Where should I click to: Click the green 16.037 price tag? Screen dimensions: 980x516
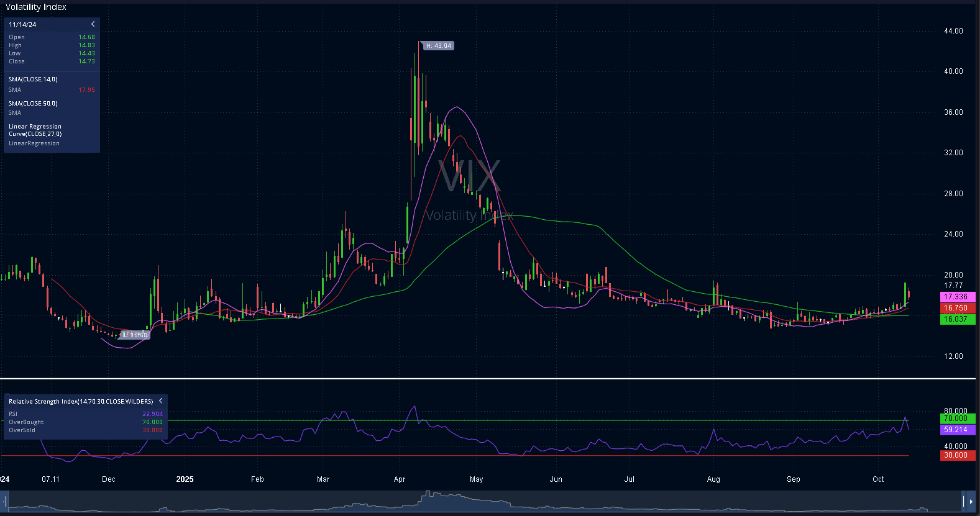click(x=957, y=319)
